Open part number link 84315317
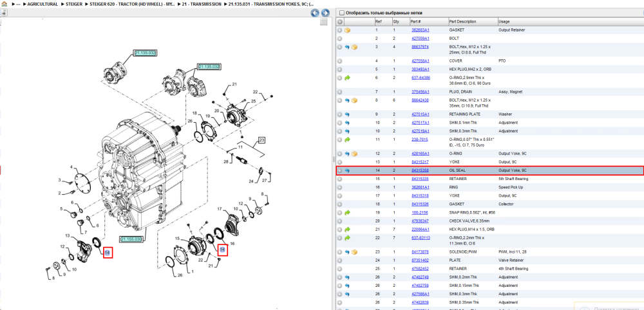The width and height of the screenshot is (644, 310). [420, 162]
